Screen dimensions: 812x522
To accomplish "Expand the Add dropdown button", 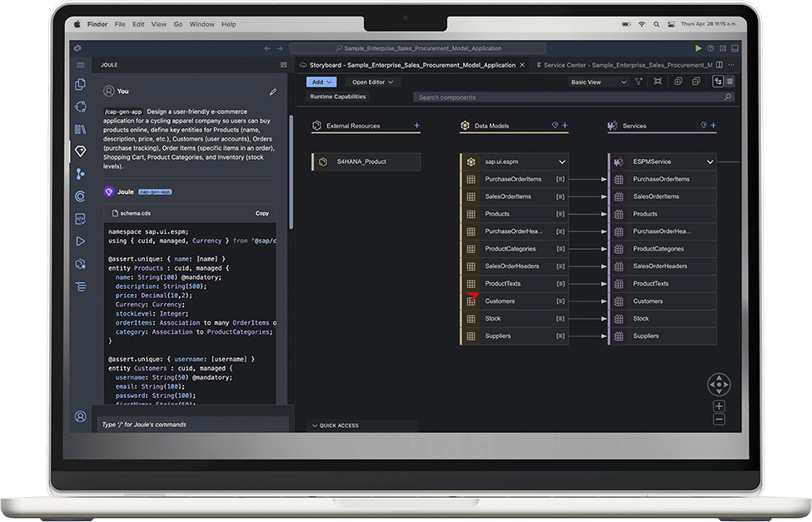I will click(x=321, y=82).
